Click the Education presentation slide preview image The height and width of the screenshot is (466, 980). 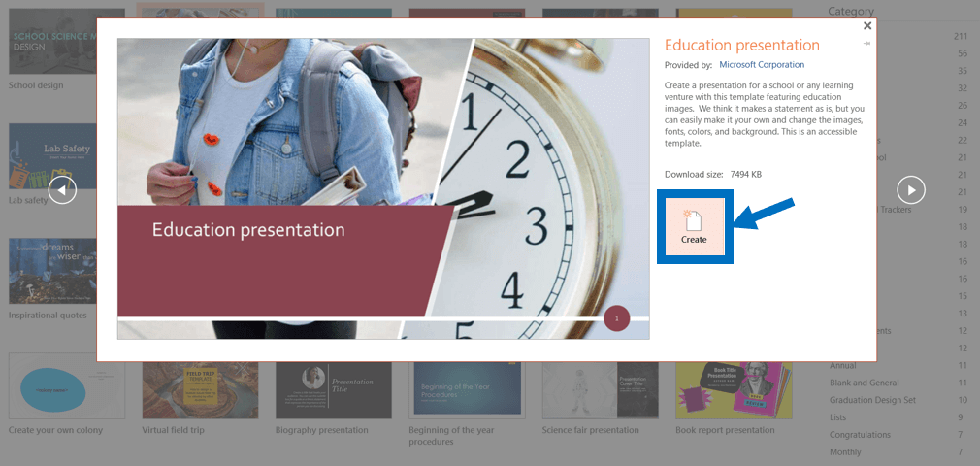click(x=383, y=189)
